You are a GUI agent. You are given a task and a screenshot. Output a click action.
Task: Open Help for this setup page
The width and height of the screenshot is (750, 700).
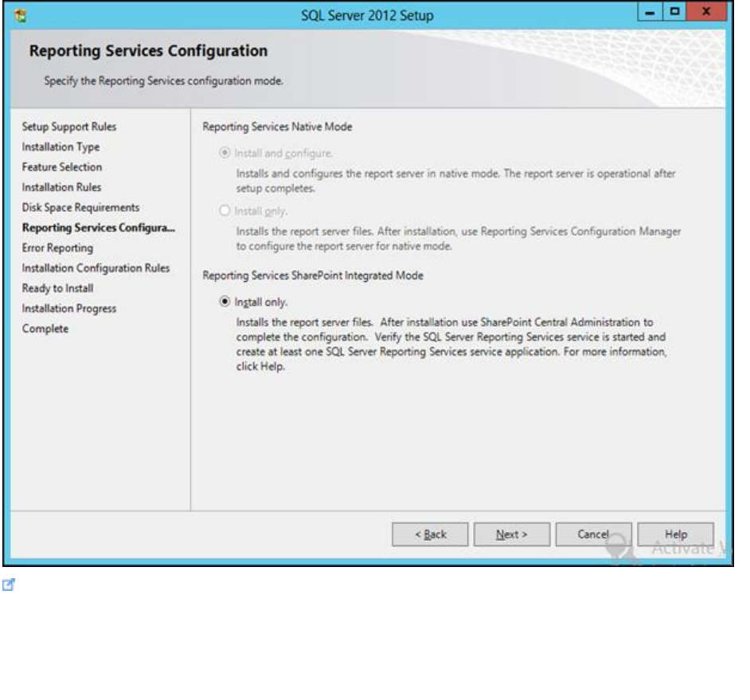[x=675, y=534]
